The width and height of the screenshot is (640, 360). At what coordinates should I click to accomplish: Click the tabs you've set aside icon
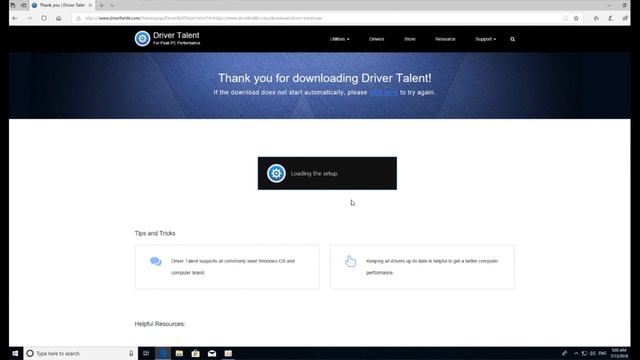click(13, 5)
